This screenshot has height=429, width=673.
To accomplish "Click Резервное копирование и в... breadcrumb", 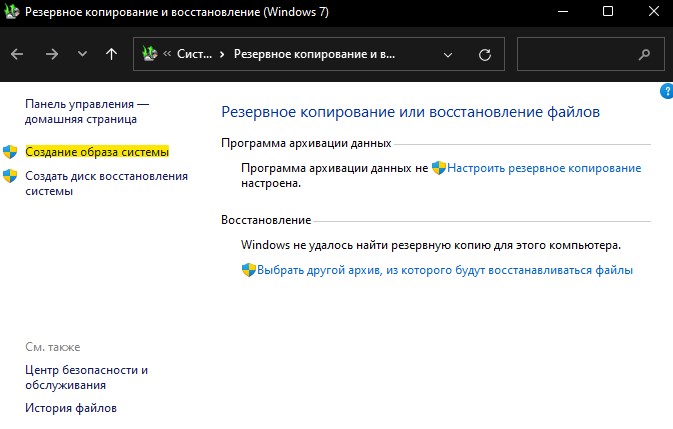I will (314, 54).
